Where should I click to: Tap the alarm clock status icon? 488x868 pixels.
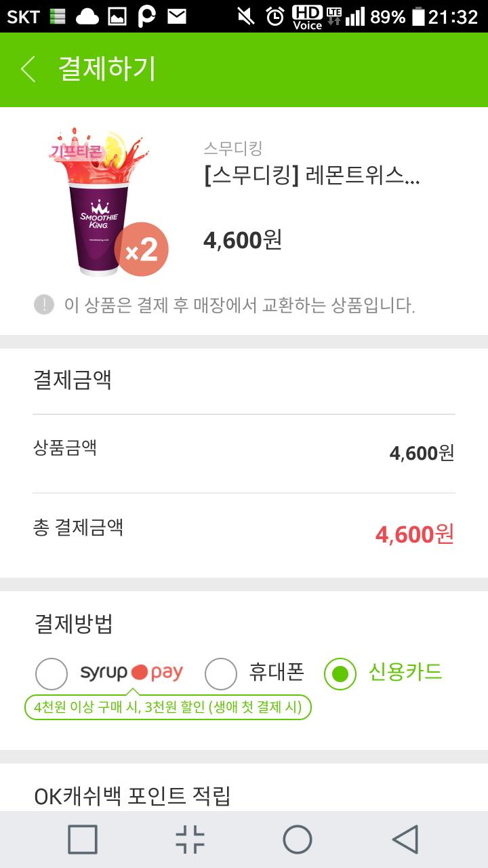274,16
